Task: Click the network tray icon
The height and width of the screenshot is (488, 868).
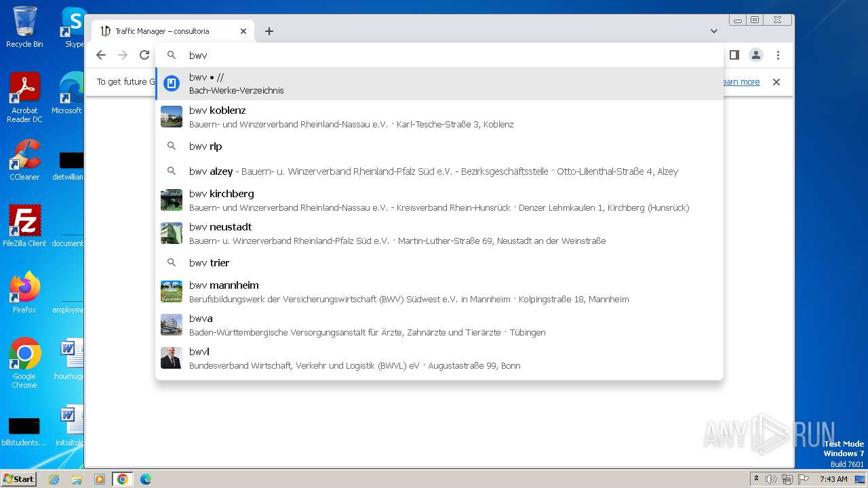Action: tap(787, 479)
